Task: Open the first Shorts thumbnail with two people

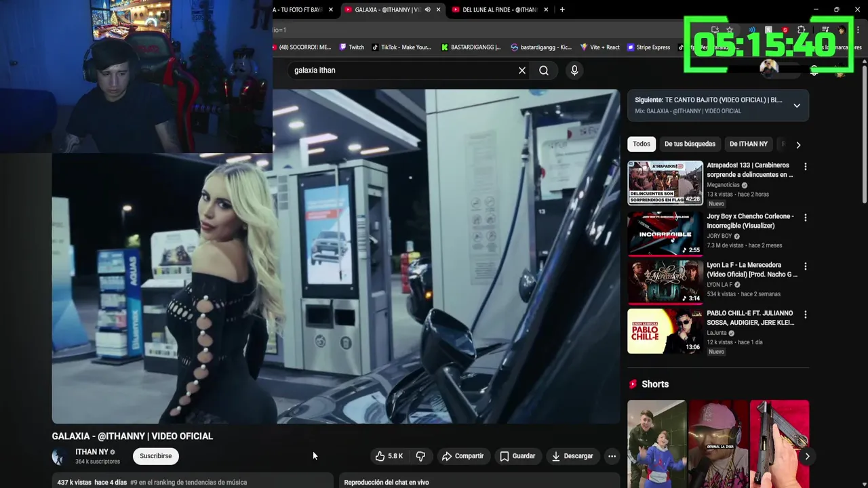Action: pos(656,444)
